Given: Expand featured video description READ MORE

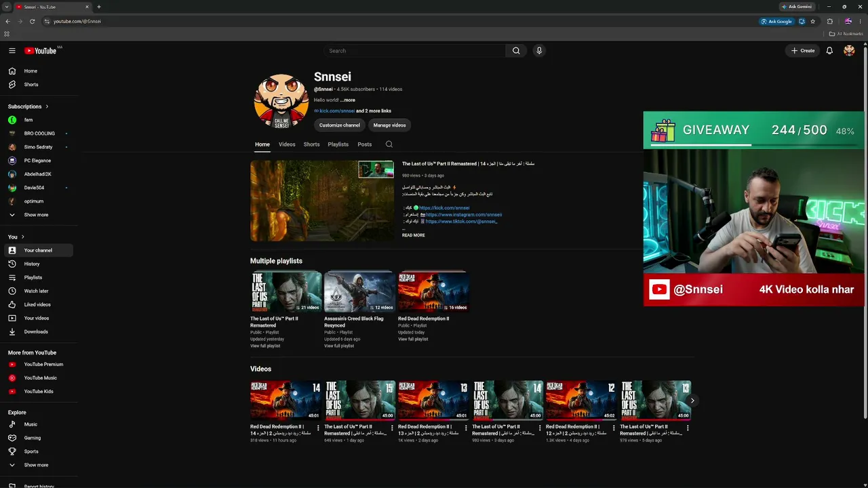Looking at the screenshot, I should 413,235.
